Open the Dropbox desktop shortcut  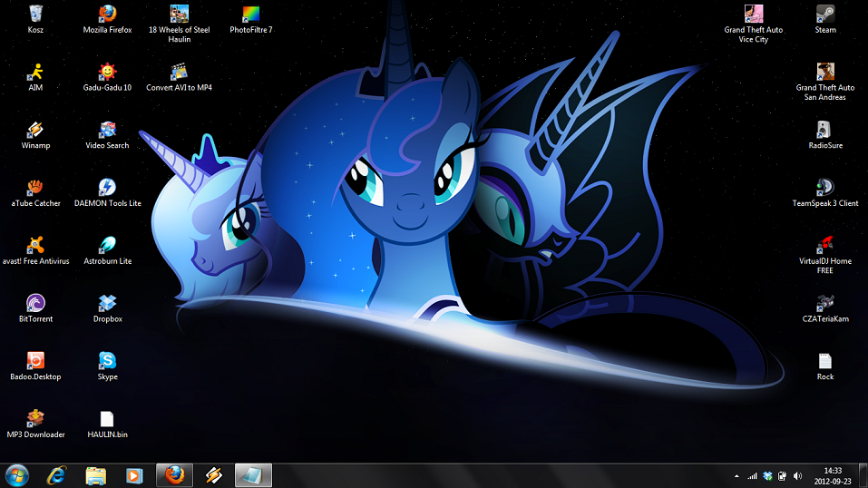[x=107, y=304]
